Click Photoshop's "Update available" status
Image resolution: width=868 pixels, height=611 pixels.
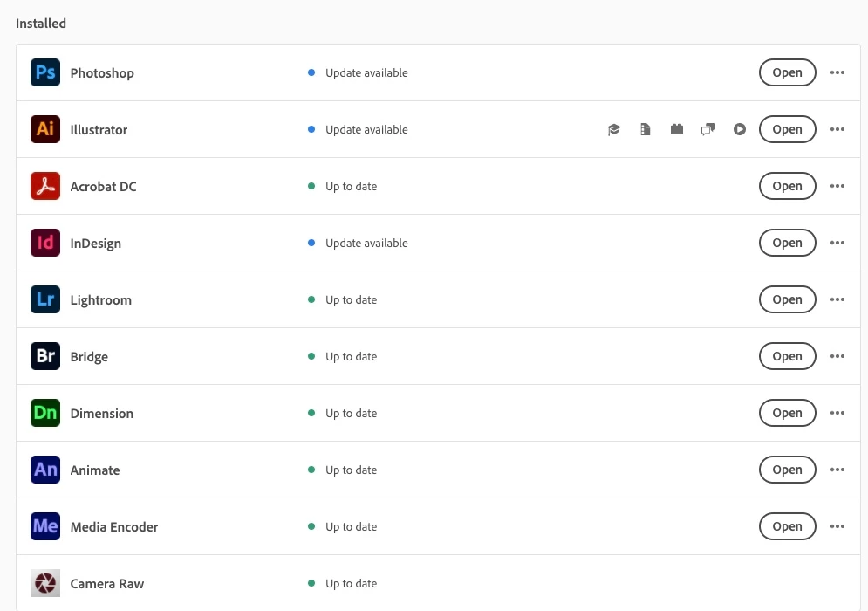(366, 72)
